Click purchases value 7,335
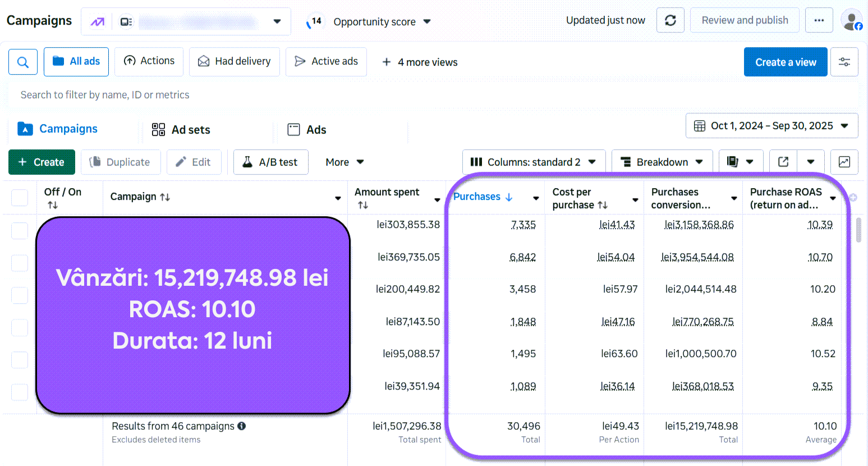The width and height of the screenshot is (868, 466). 523,225
